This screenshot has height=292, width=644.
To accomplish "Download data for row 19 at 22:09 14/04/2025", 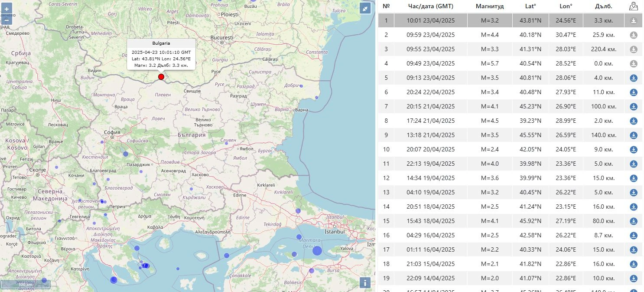I will coord(634,279).
